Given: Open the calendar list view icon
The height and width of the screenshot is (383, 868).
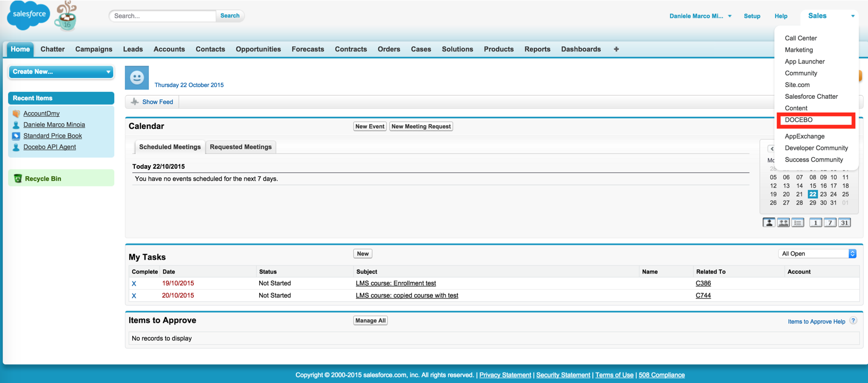Looking at the screenshot, I should click(797, 223).
